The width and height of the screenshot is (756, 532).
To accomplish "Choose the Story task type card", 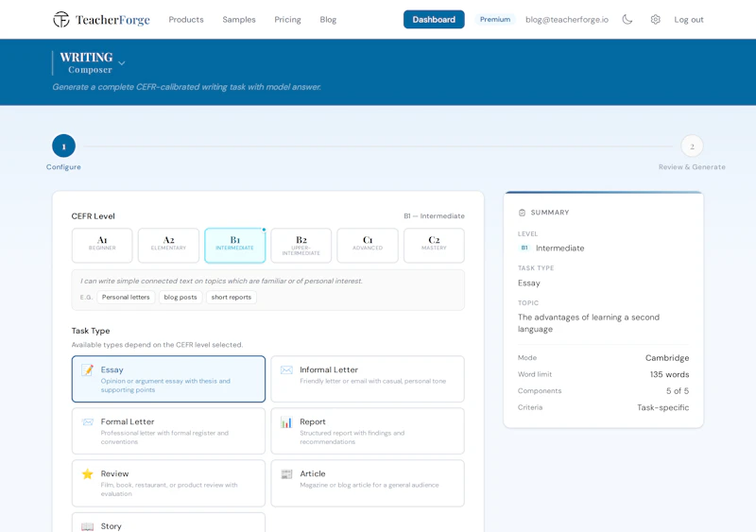I will pos(168,523).
